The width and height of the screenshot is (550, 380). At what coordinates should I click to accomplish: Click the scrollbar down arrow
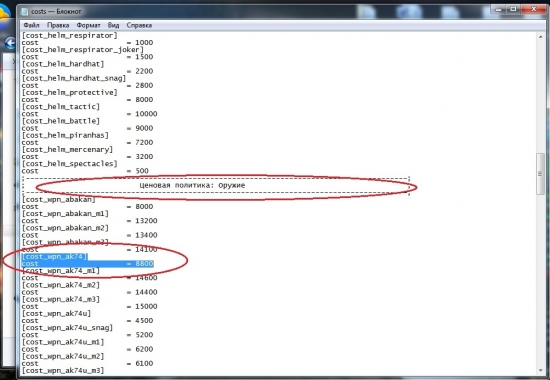click(540, 371)
